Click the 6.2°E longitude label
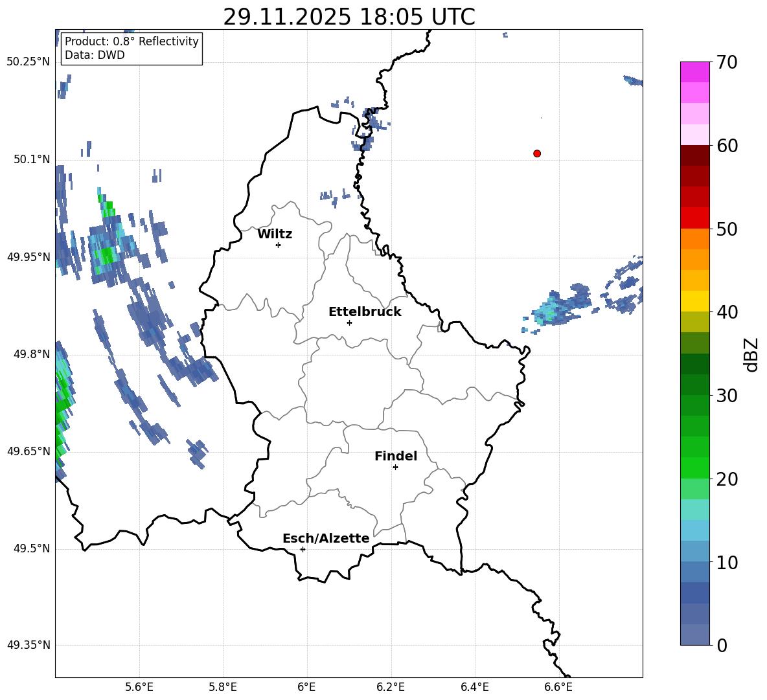Viewport: 767px width, 700px height. [x=391, y=687]
